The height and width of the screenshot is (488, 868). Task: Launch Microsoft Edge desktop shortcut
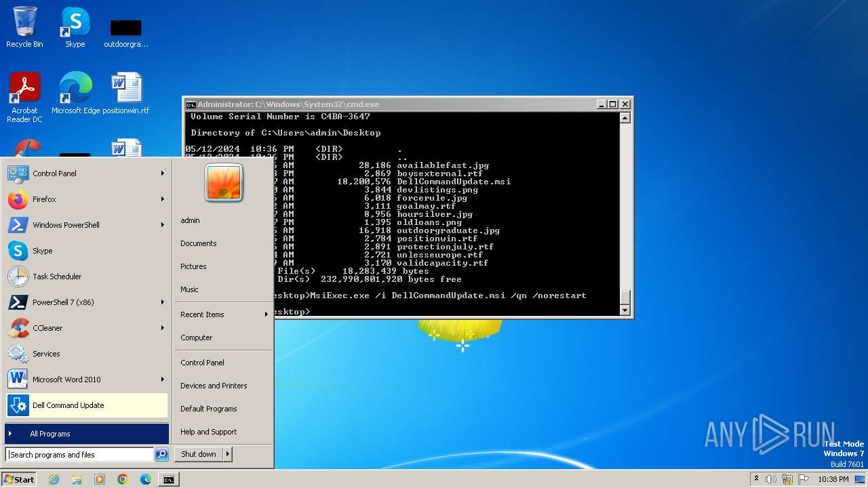75,93
